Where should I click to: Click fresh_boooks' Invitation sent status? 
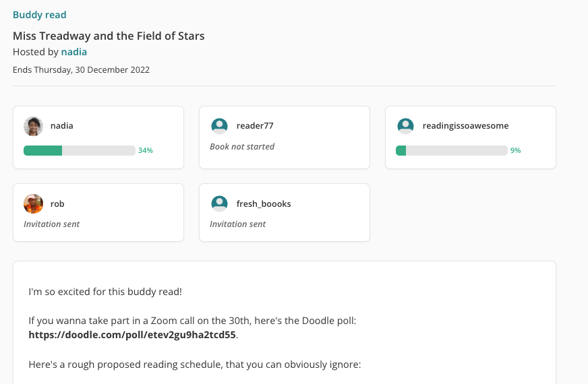pos(237,224)
